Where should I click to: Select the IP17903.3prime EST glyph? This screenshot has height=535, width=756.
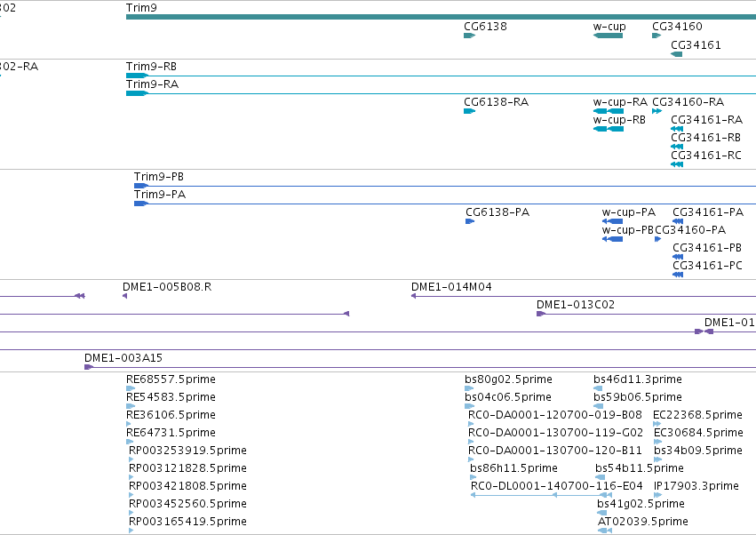tap(658, 495)
